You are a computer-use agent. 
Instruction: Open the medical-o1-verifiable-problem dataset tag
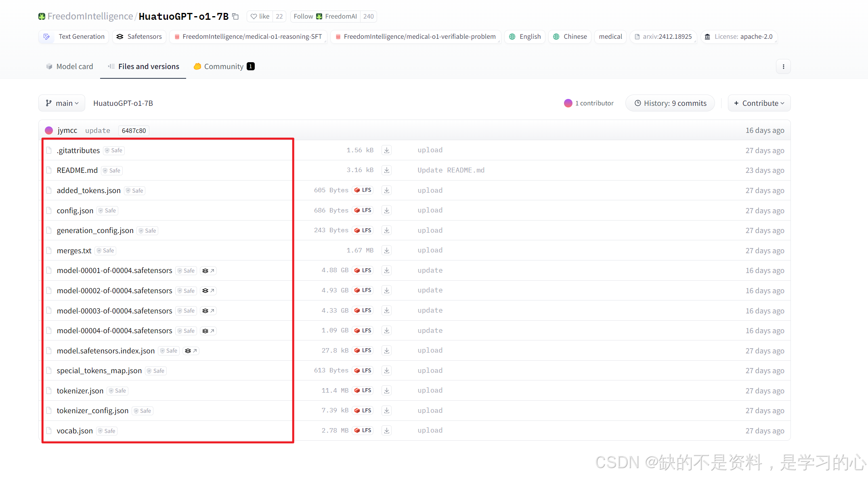tap(416, 37)
